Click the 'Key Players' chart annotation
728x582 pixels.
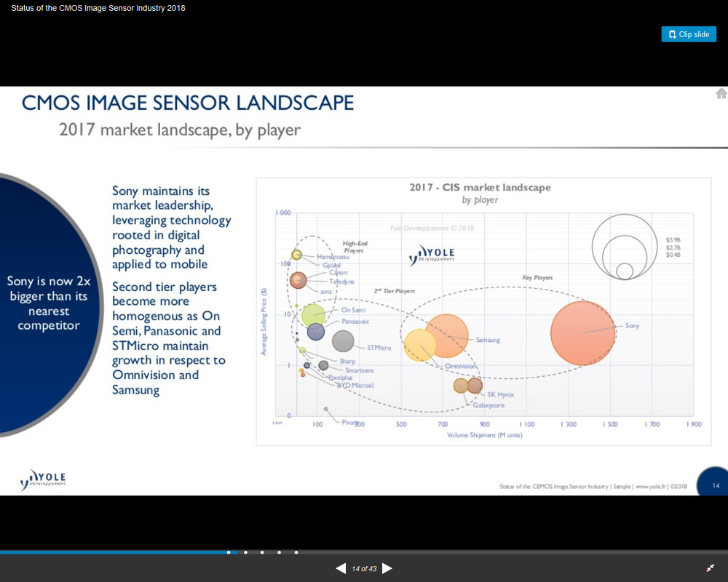[x=537, y=277]
